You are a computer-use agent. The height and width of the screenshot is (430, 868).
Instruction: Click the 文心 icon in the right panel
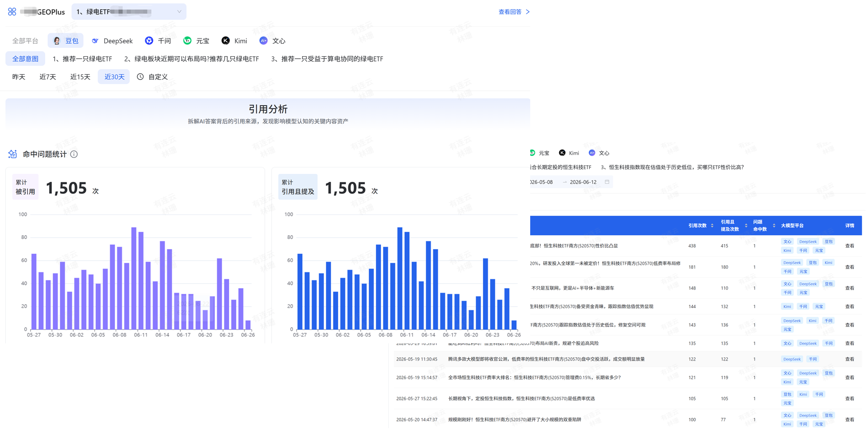click(x=592, y=153)
